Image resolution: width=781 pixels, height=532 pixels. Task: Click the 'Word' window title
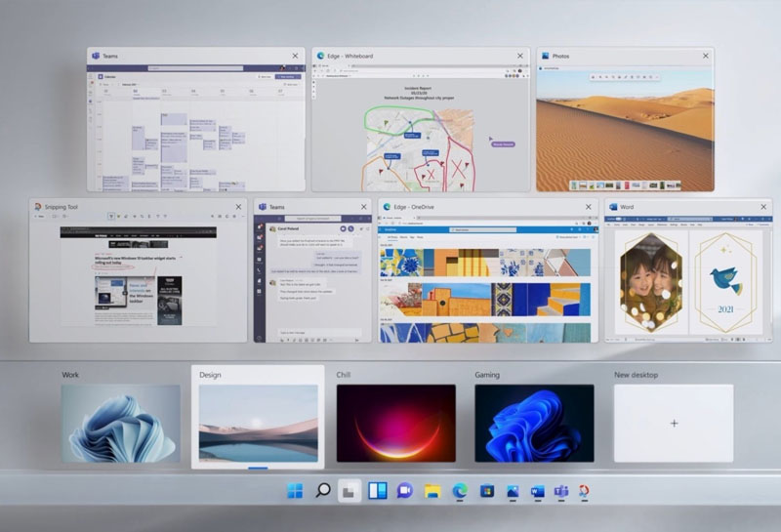click(627, 207)
